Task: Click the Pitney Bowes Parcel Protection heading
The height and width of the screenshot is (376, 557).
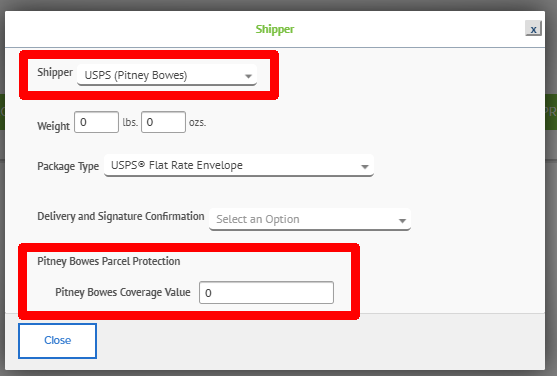Action: [109, 261]
